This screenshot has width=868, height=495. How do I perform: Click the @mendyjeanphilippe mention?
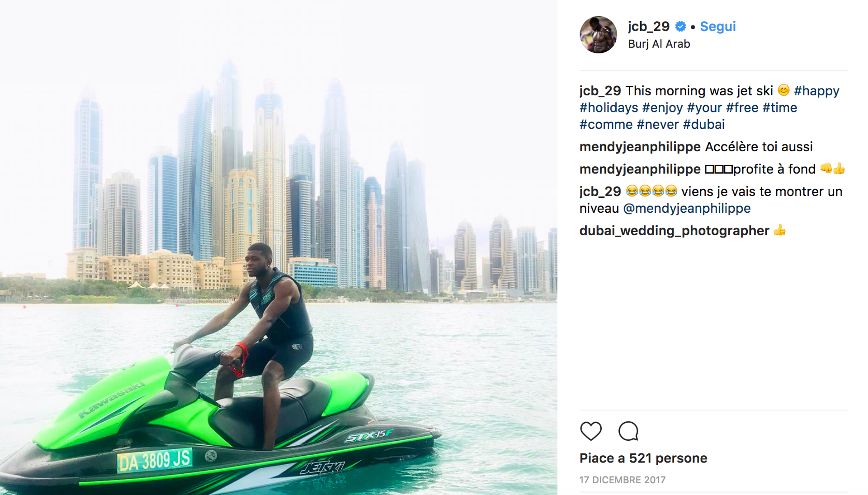[687, 209]
